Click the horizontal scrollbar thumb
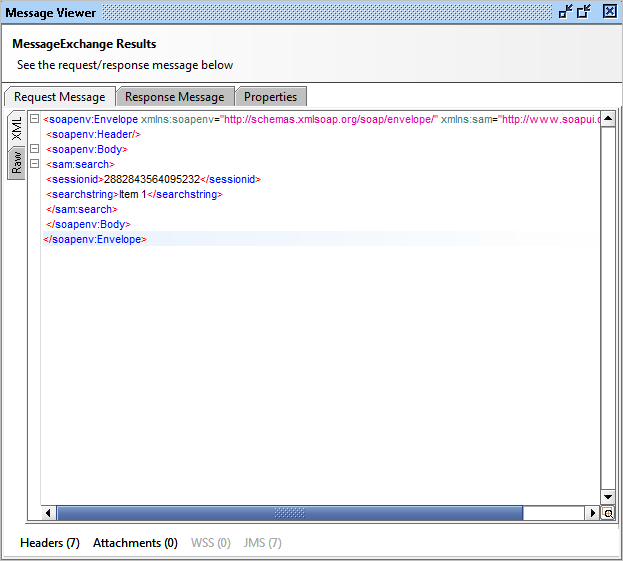 (290, 513)
